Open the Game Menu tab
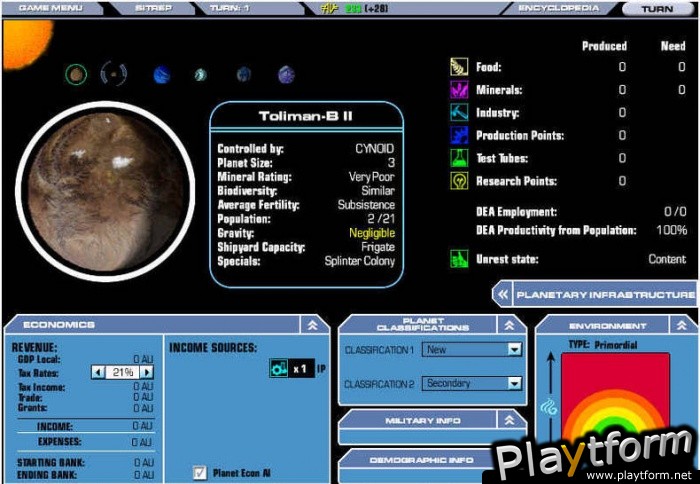Screen dimensions: 700x484 pyautogui.click(x=51, y=8)
